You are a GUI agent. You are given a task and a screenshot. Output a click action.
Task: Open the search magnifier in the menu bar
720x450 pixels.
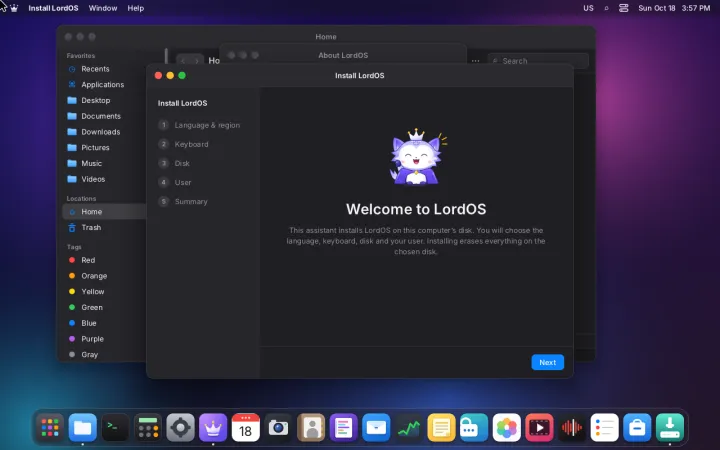606,8
